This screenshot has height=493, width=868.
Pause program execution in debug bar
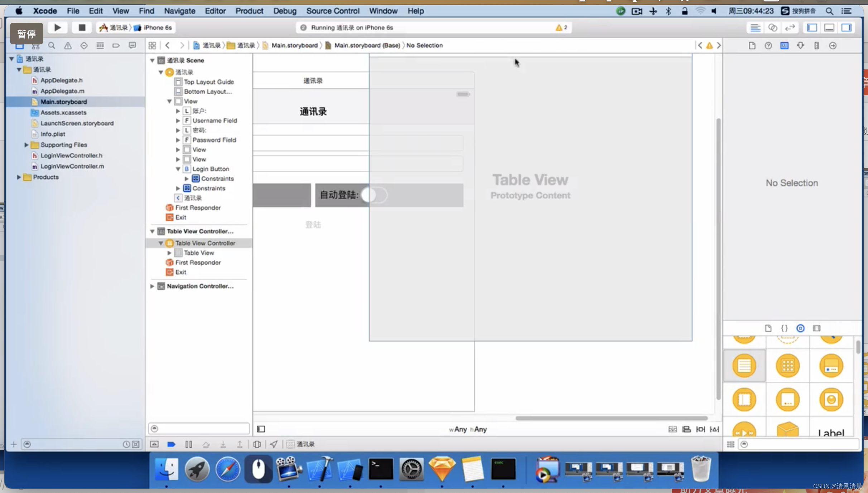189,444
